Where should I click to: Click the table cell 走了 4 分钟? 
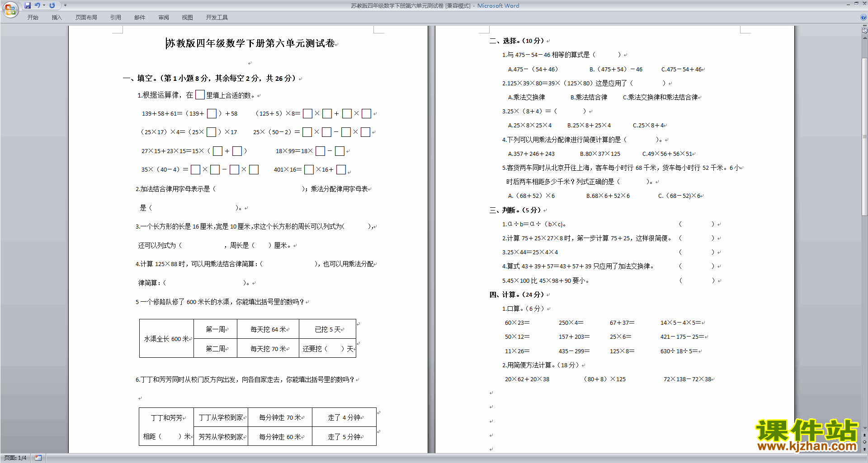click(344, 417)
